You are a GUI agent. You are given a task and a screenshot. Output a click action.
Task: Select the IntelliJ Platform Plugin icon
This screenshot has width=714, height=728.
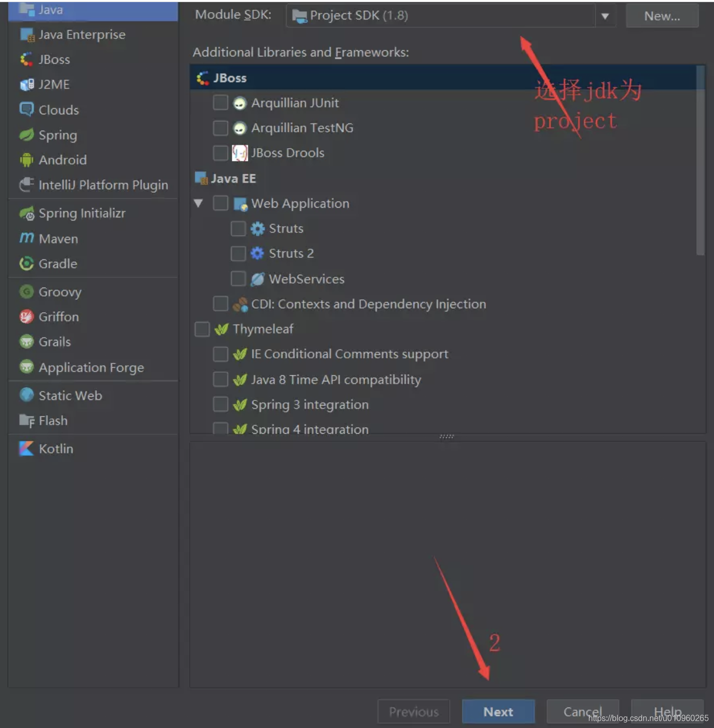click(x=27, y=185)
